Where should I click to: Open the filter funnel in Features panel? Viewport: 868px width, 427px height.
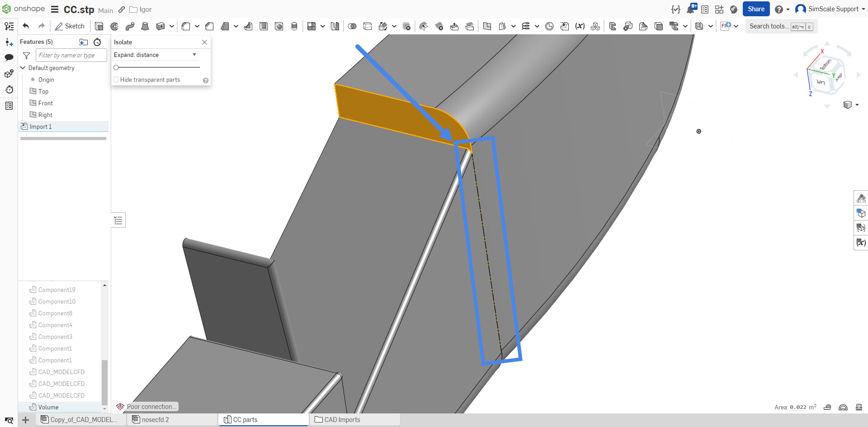point(27,55)
